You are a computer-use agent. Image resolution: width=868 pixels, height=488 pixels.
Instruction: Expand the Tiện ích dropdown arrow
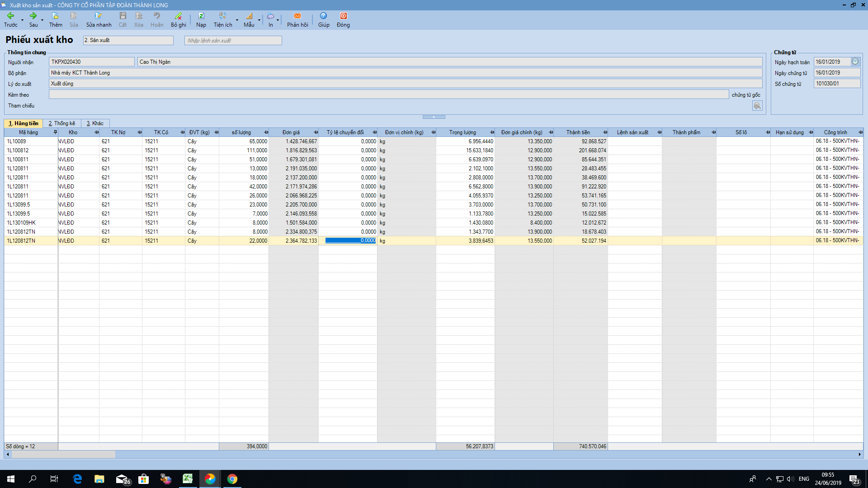click(x=237, y=20)
